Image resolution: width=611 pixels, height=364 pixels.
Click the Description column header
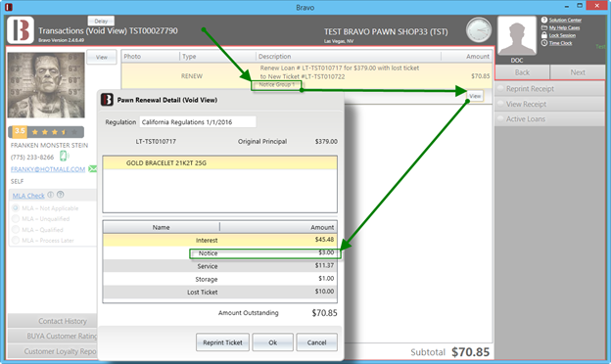tap(349, 57)
